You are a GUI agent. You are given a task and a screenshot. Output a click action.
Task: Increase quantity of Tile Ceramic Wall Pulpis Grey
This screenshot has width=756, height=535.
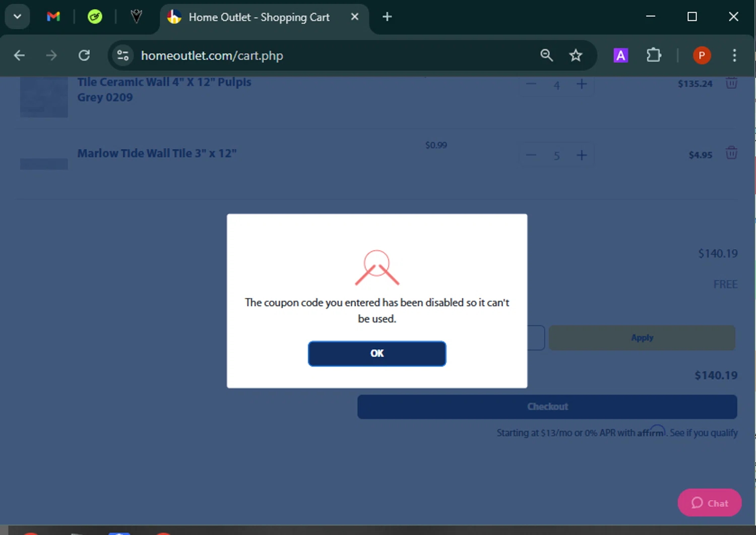click(582, 84)
